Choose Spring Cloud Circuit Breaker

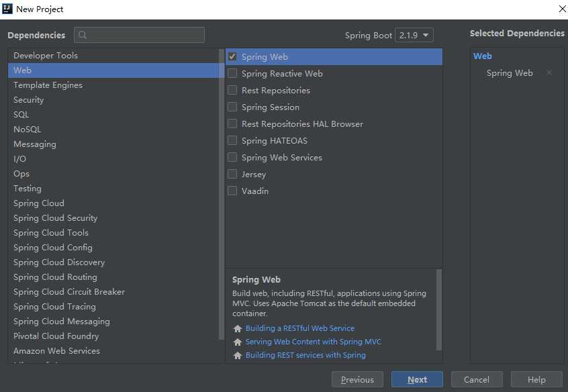pos(113,292)
